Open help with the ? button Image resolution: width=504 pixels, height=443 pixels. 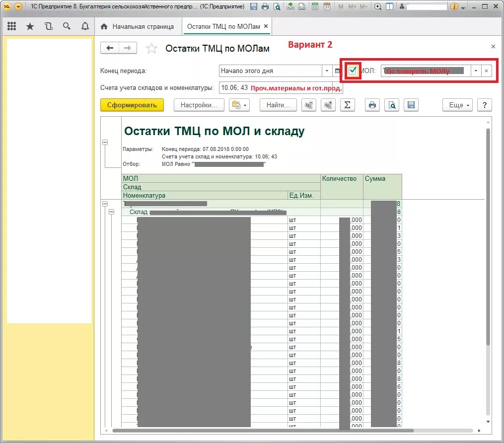tap(485, 105)
